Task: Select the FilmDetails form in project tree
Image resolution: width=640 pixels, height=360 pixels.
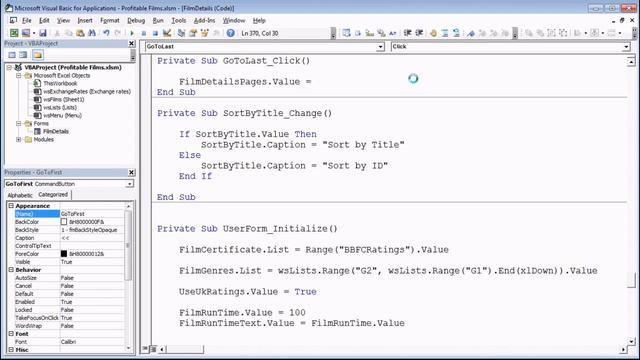Action: click(56, 131)
